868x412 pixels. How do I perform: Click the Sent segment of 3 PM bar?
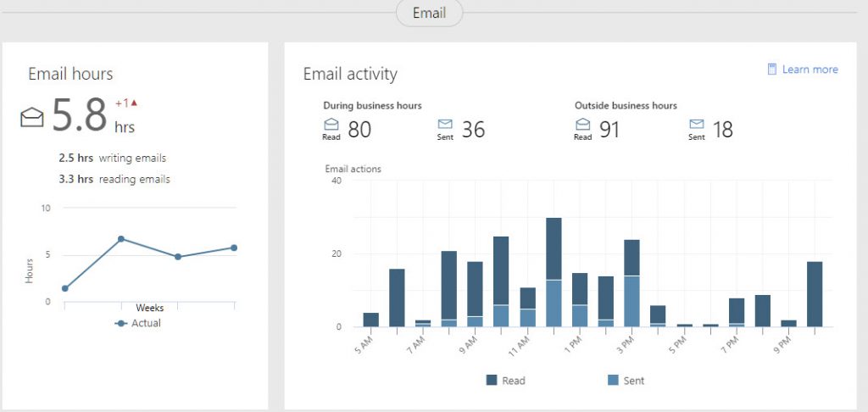click(x=632, y=301)
